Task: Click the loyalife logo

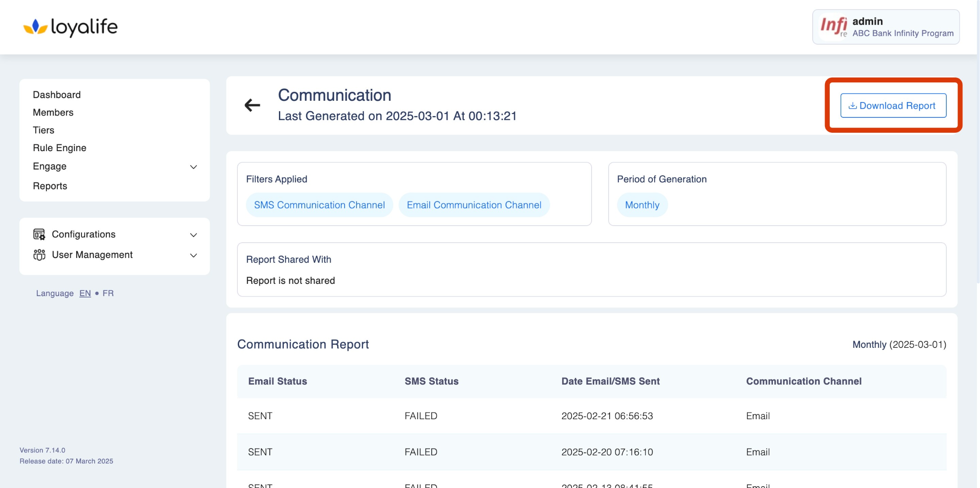Action: pyautogui.click(x=71, y=27)
